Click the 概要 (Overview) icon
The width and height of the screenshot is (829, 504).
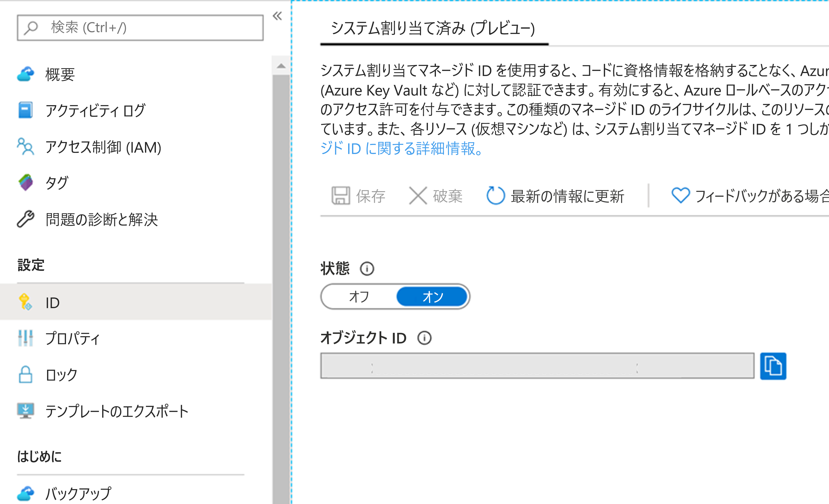tap(26, 73)
